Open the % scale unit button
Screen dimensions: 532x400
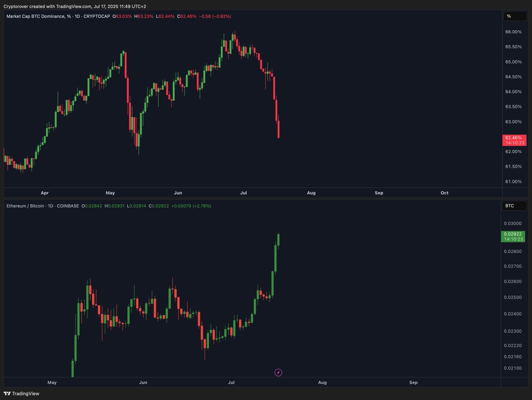(x=514, y=16)
